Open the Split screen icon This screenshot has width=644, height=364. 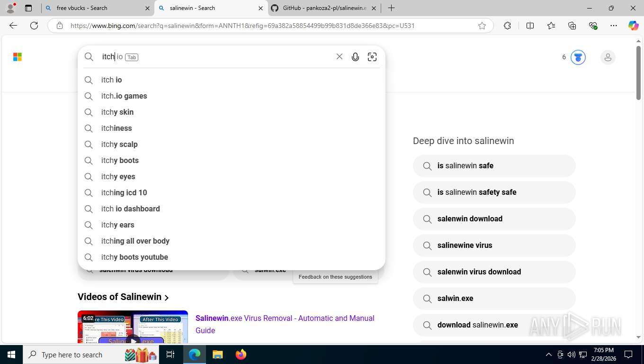pyautogui.click(x=530, y=26)
